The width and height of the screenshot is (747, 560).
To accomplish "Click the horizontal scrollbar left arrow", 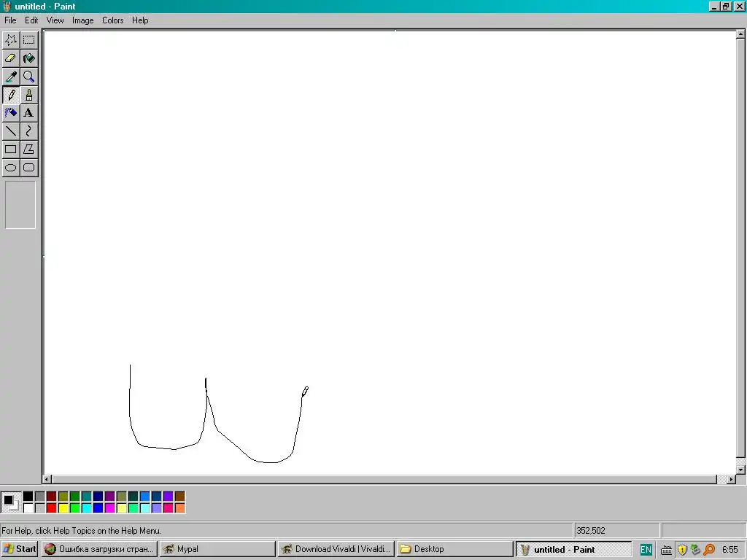I will point(47,479).
